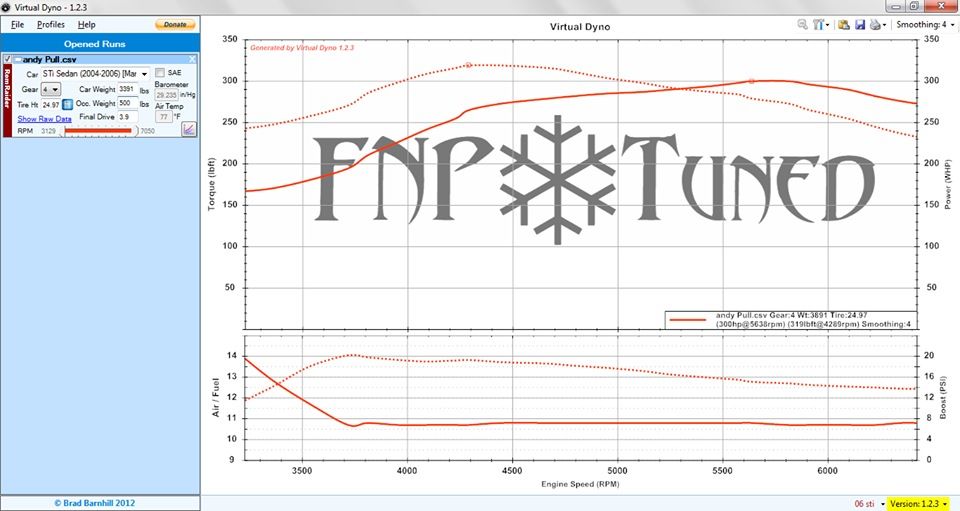Click the Air Temp input field
Viewport: 960px width, 511px height.
164,116
